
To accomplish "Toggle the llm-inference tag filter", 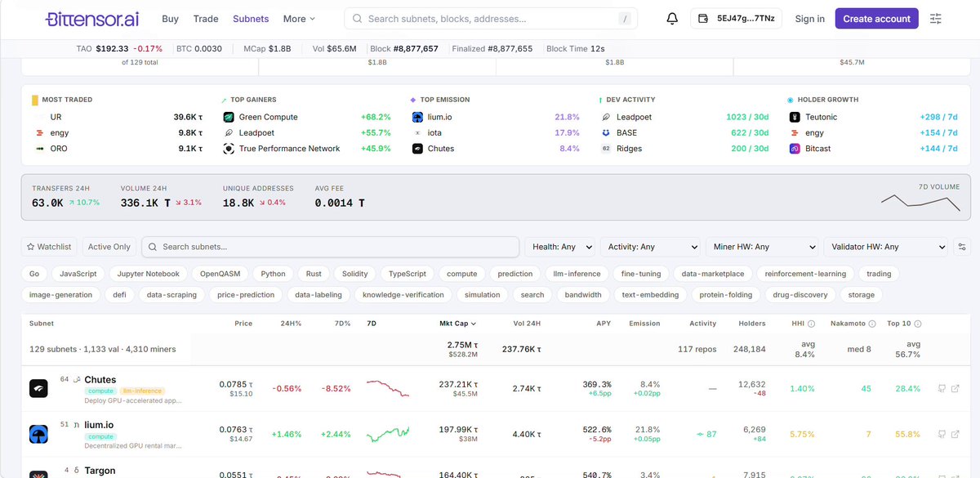I will point(577,274).
